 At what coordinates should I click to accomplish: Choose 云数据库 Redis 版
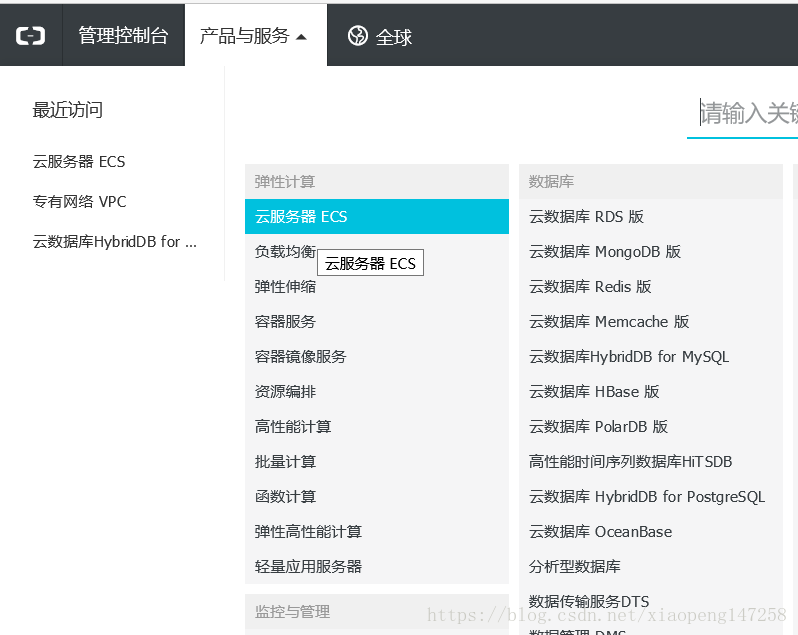pyautogui.click(x=590, y=286)
